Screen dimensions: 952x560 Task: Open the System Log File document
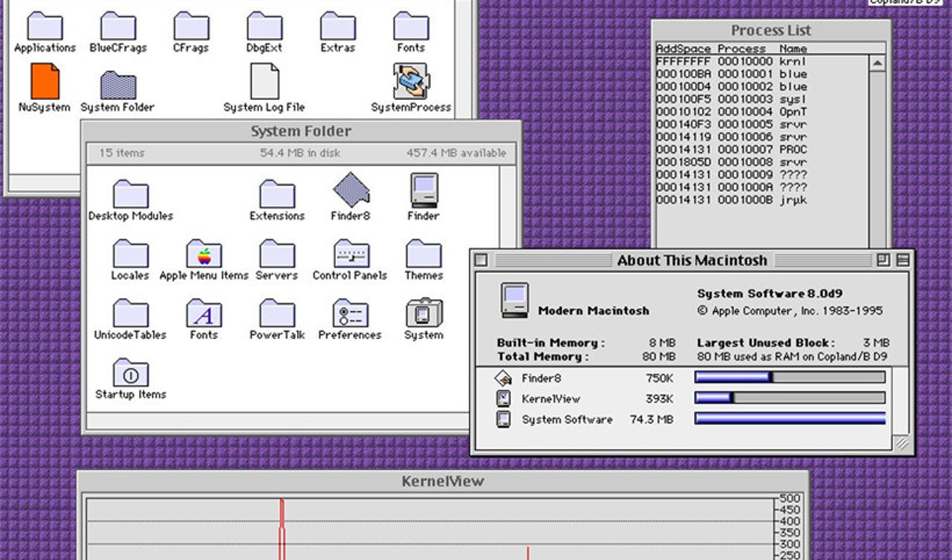tap(264, 81)
